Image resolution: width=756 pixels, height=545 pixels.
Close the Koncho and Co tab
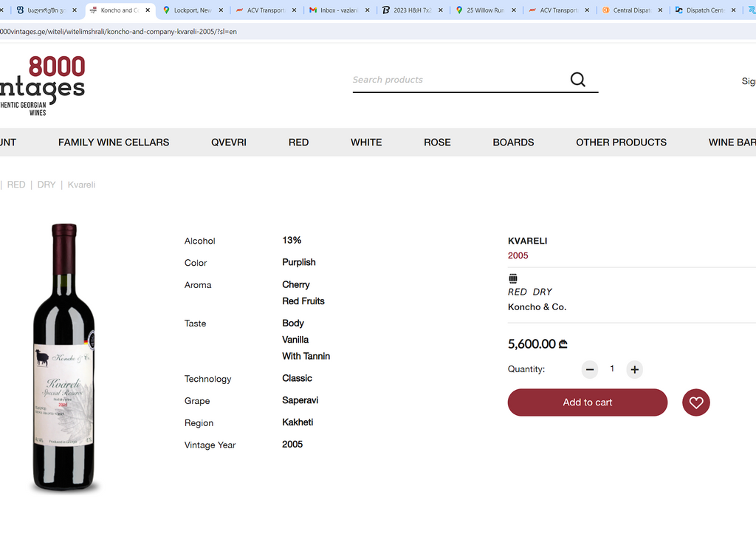pos(148,10)
